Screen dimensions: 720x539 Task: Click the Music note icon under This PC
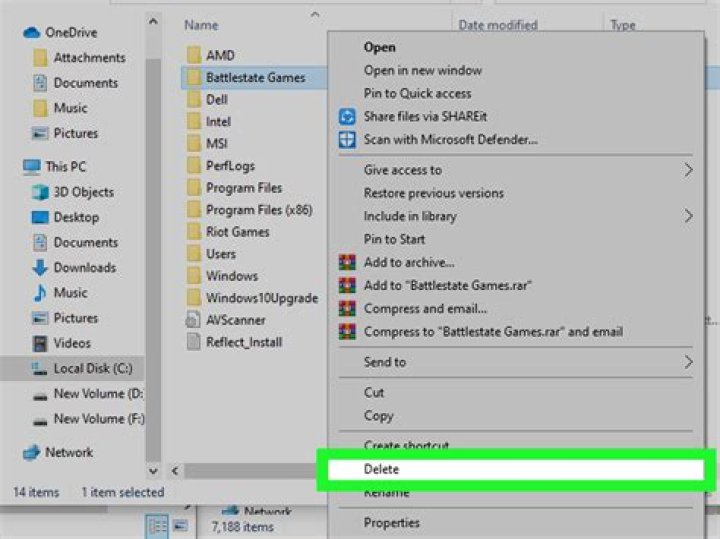pos(40,292)
